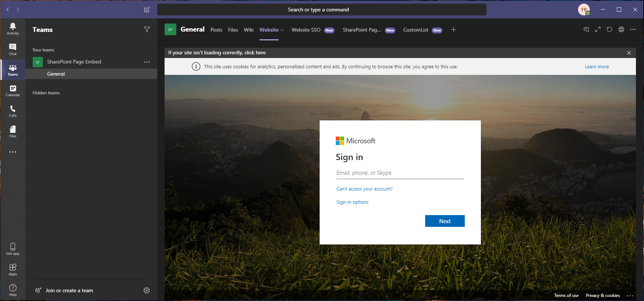The width and height of the screenshot is (644, 301).
Task: Click the Microsoft logo on sign-in card
Action: click(356, 141)
